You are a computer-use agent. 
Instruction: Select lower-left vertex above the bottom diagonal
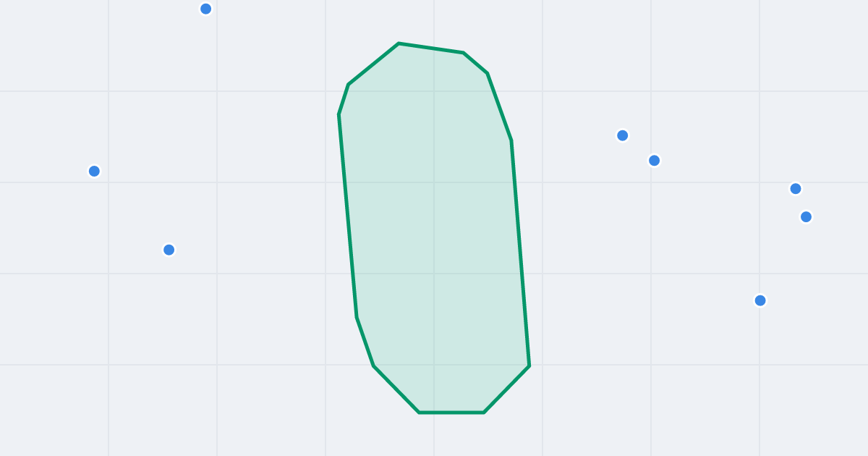click(x=373, y=366)
